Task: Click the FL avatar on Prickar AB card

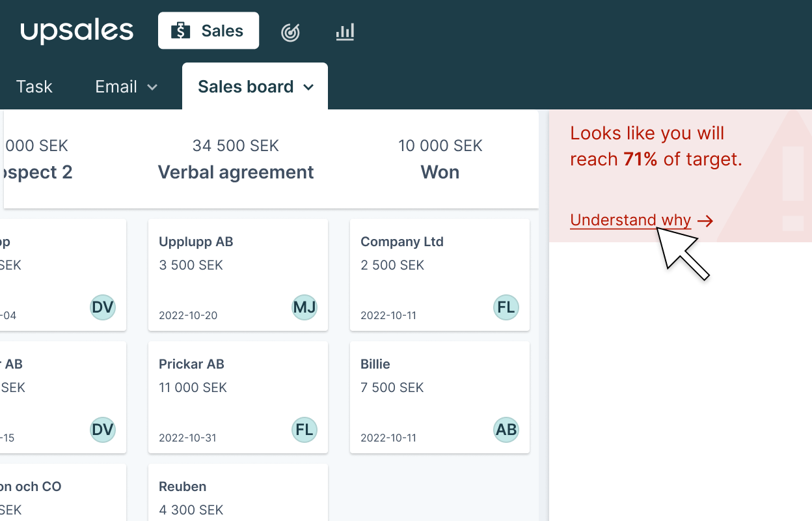Action: coord(304,430)
